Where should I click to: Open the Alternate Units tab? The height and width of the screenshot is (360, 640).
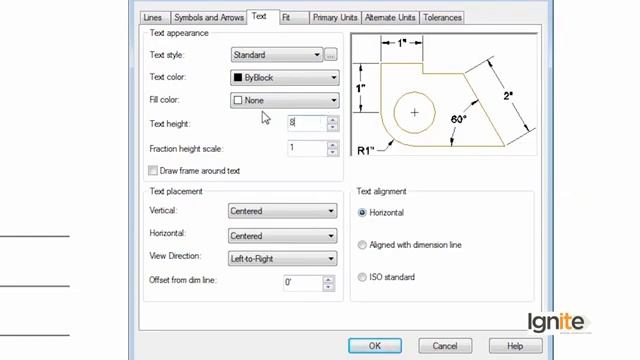point(390,18)
